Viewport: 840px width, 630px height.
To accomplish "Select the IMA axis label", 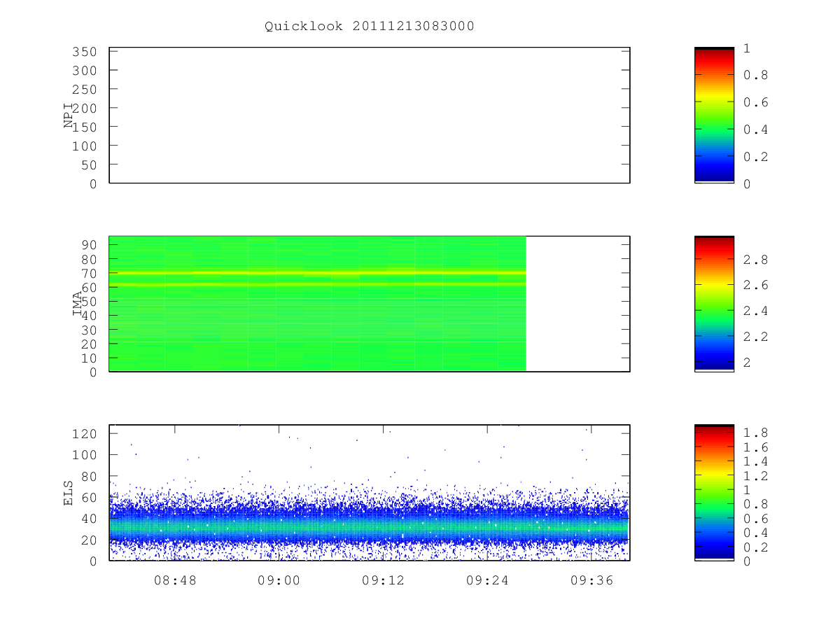I will [78, 304].
